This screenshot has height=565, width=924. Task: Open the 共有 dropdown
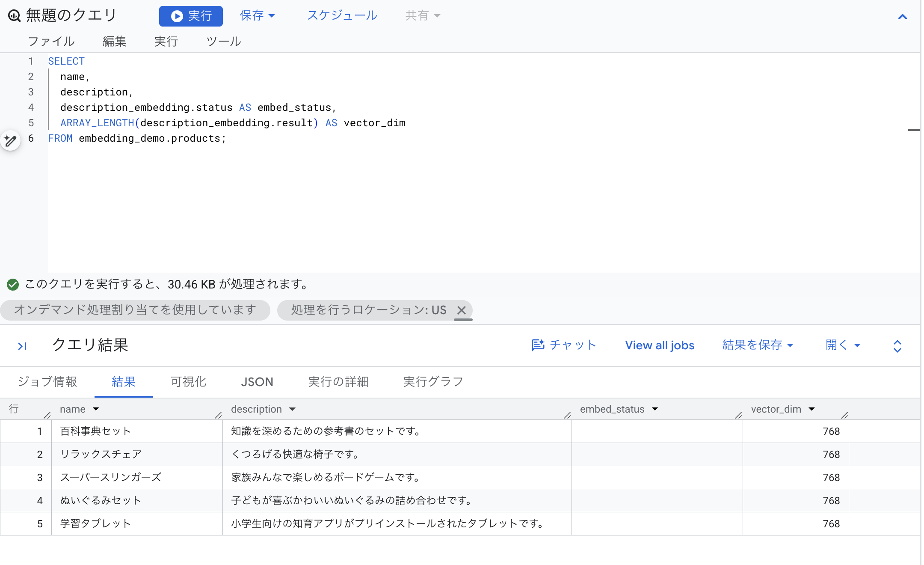click(x=423, y=16)
